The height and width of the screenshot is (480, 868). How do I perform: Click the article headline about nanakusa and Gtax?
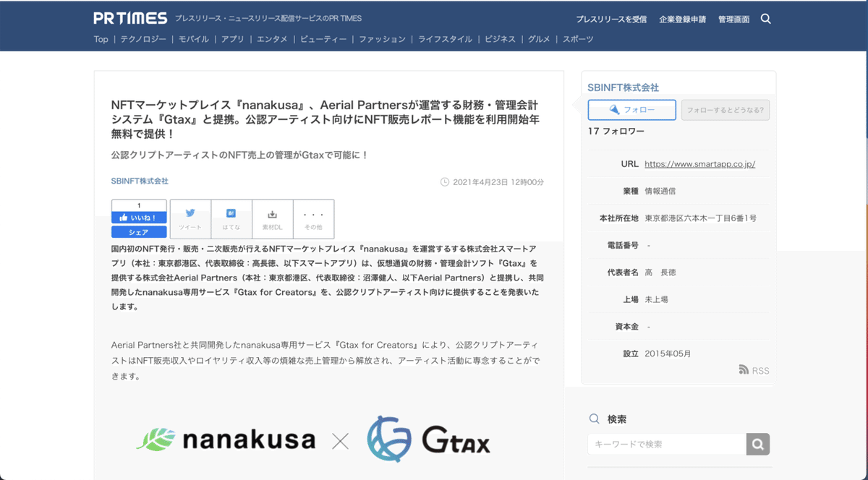[325, 119]
